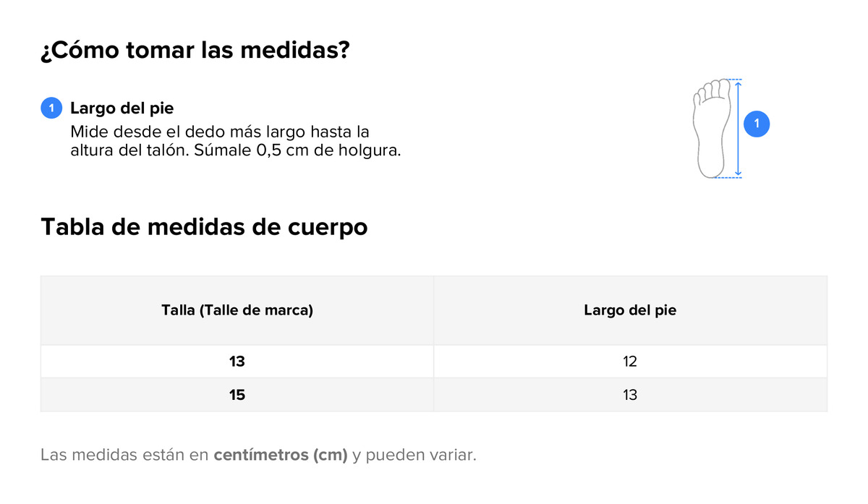
Task: Click the bold 'centímetros (cm)' text
Action: coord(281,456)
